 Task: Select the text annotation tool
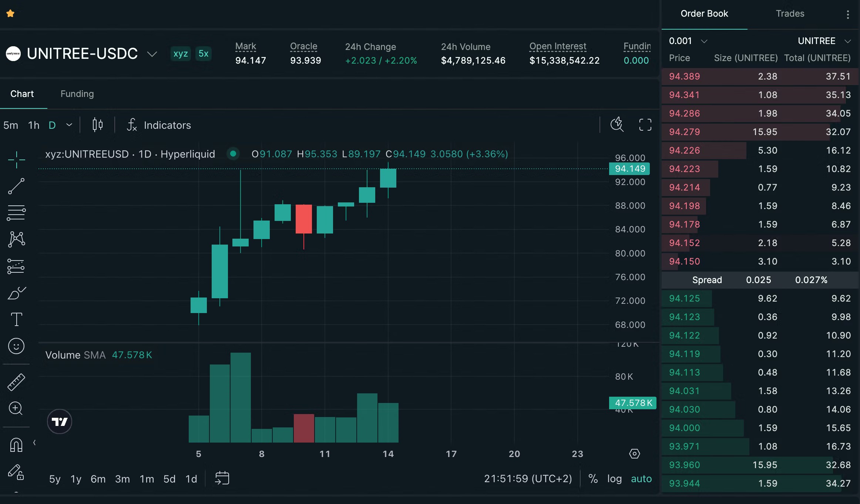16,319
